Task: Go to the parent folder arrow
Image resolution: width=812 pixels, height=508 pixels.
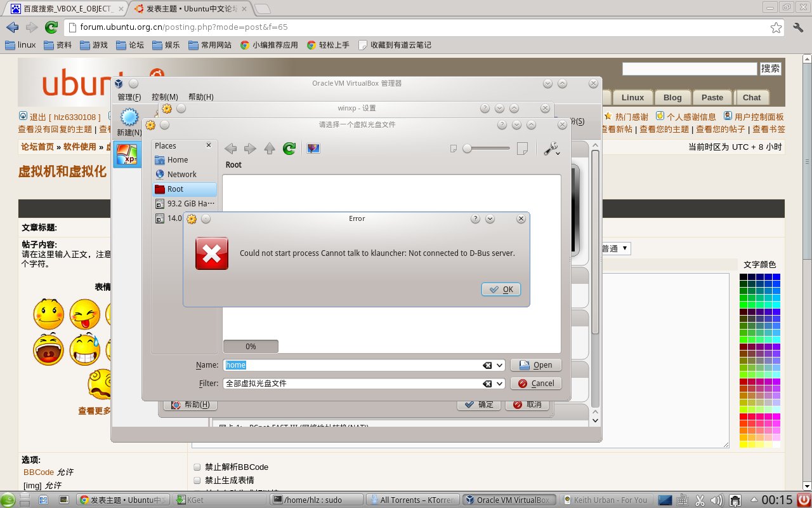Action: click(270, 149)
